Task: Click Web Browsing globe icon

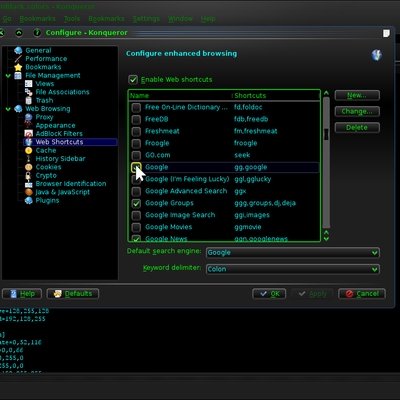Action: pyautogui.click(x=18, y=109)
